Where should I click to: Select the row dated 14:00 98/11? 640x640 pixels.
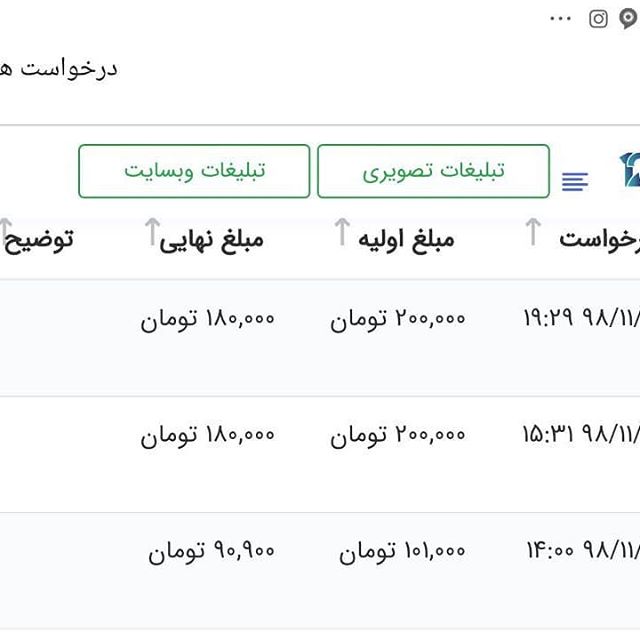coord(320,571)
